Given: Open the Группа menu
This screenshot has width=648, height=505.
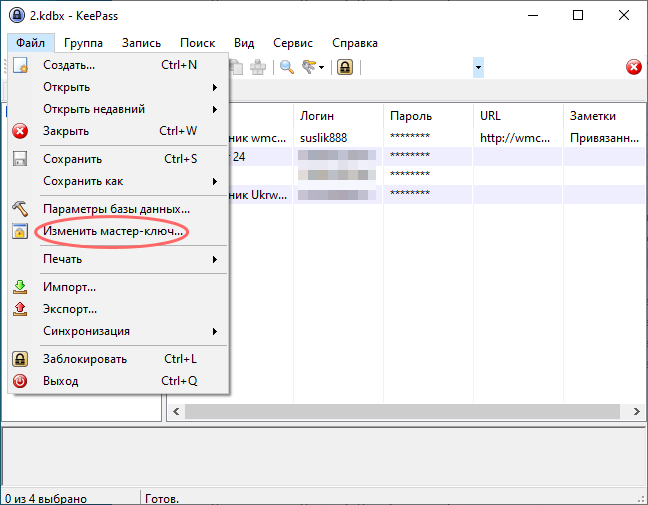Looking at the screenshot, I should click(83, 43).
